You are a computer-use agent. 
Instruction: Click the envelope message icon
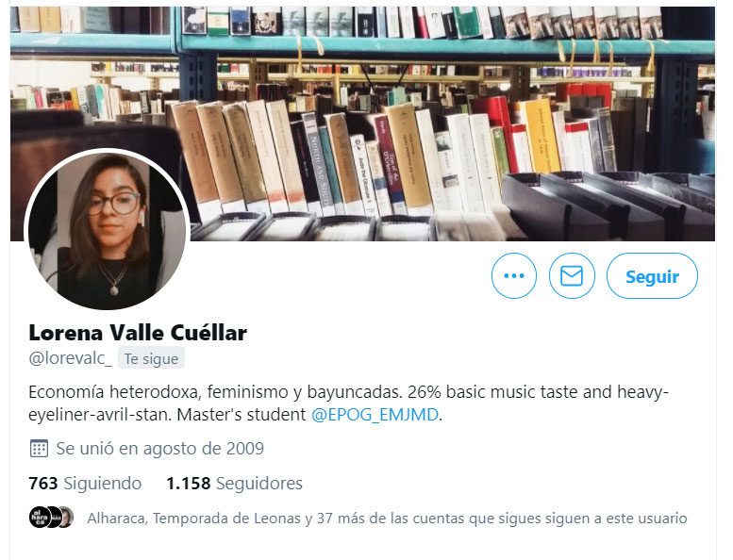coord(572,275)
